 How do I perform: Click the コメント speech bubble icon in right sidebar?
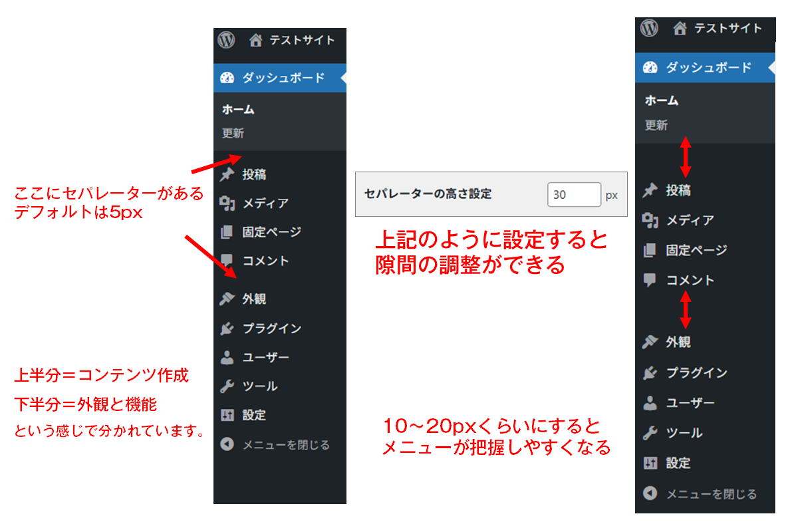point(650,280)
